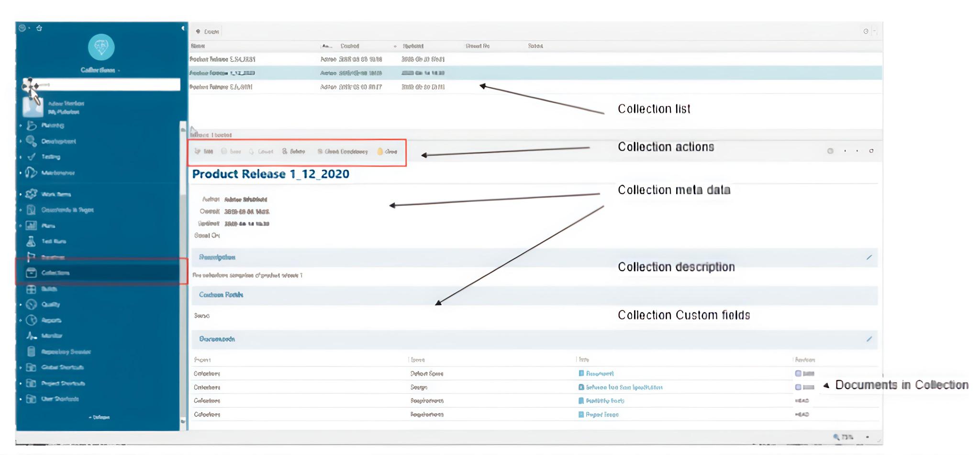Click the Testing checkmark icon
The height and width of the screenshot is (455, 980).
point(31,157)
